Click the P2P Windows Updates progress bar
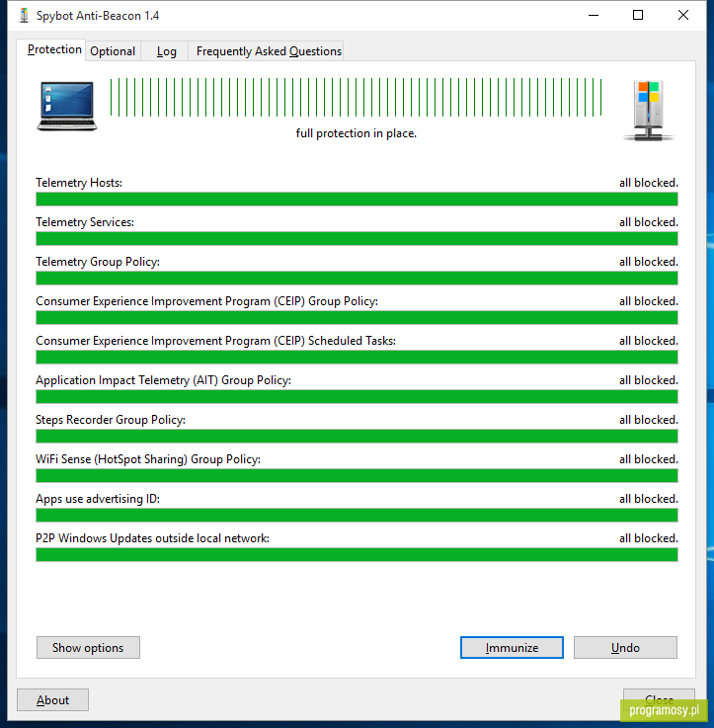The width and height of the screenshot is (714, 728). 357,554
